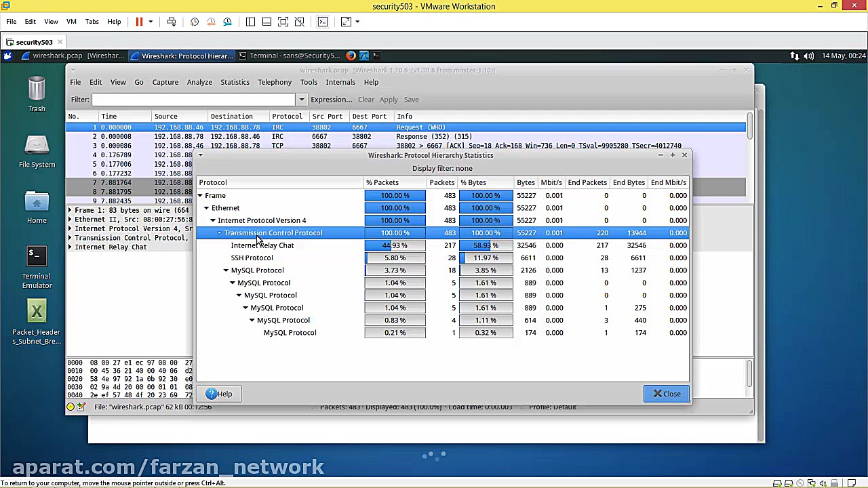
Task: Collapse the 0.83 % MySQL Protocol node
Action: coord(252,320)
